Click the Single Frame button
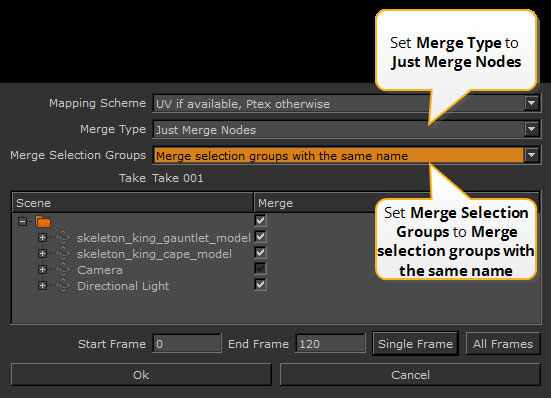The image size is (551, 398). pyautogui.click(x=415, y=344)
